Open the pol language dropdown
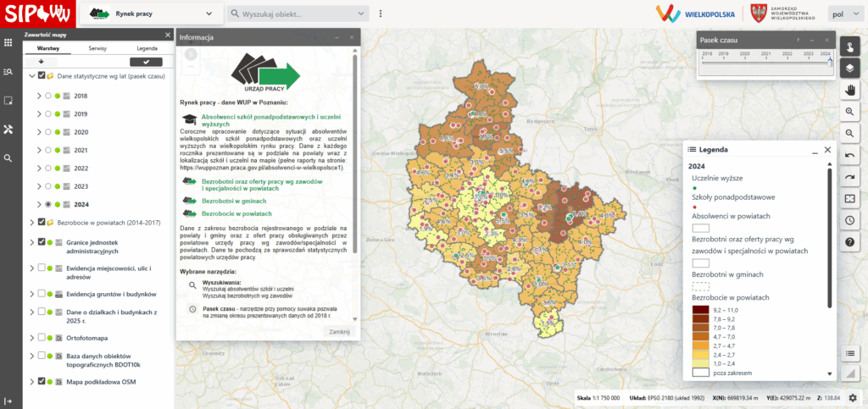868x409 pixels. (846, 14)
